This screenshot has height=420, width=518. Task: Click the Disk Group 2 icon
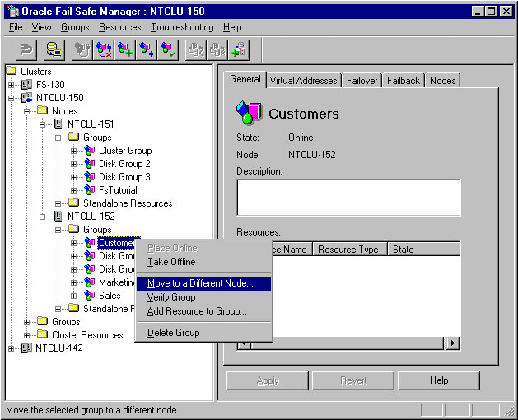pyautogui.click(x=90, y=164)
